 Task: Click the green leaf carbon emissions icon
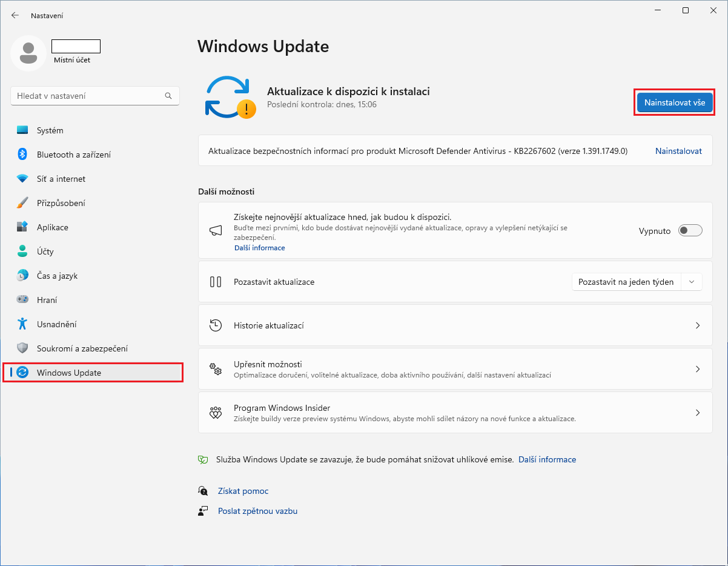[x=204, y=460]
